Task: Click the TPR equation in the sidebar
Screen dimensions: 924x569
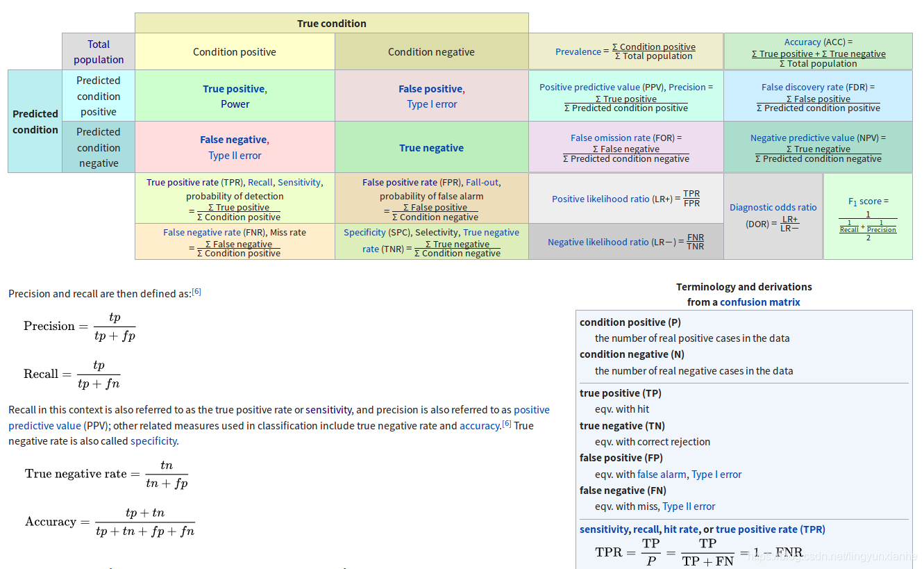Action: tap(699, 552)
